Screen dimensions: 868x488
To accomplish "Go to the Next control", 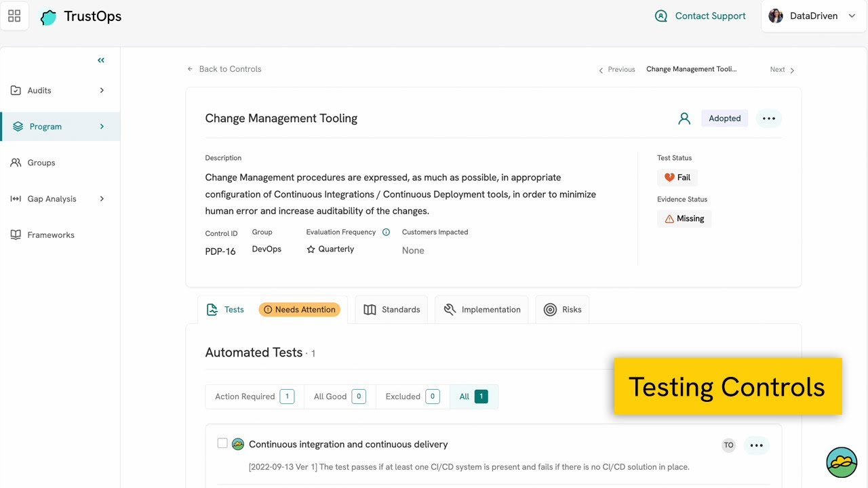I will [x=782, y=70].
